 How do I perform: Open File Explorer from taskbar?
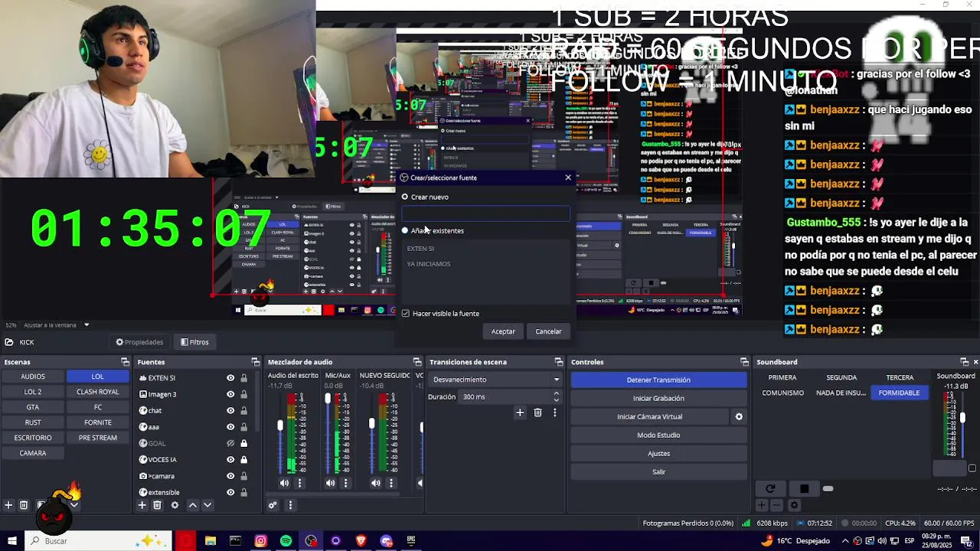[x=211, y=541]
